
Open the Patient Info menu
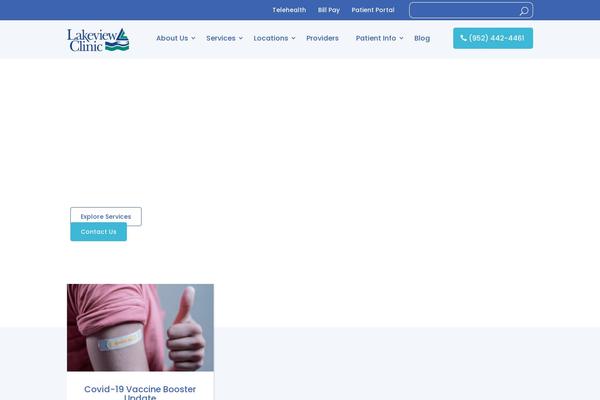pos(376,38)
